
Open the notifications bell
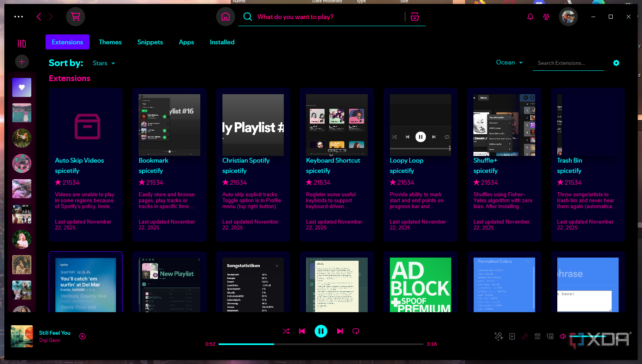click(x=530, y=17)
